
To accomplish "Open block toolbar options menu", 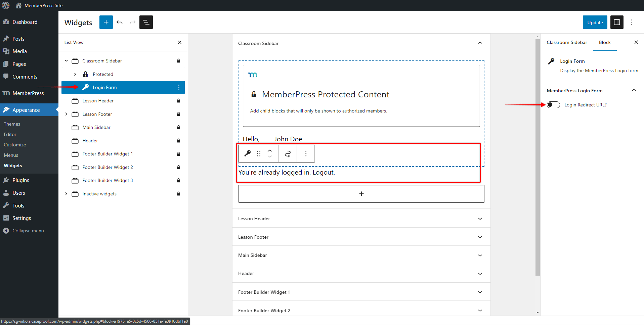I will 306,154.
